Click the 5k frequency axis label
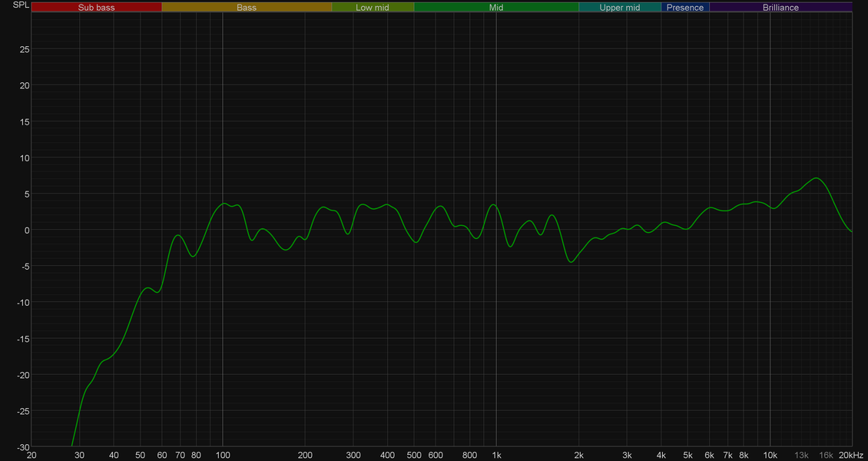The width and height of the screenshot is (868, 461). [688, 456]
